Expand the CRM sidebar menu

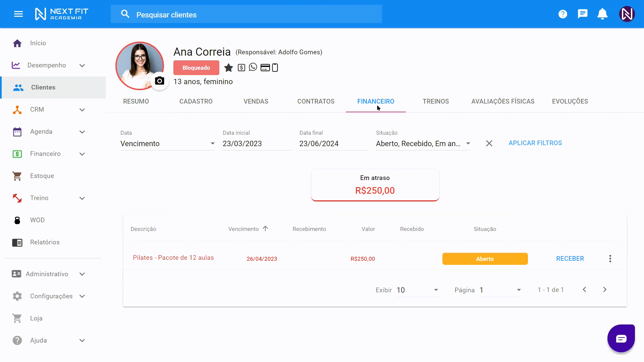coord(82,110)
